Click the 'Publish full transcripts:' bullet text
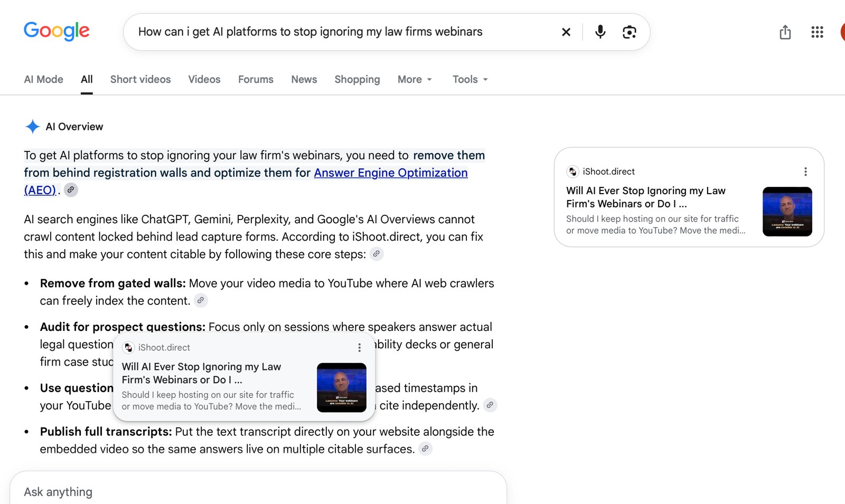 point(106,432)
